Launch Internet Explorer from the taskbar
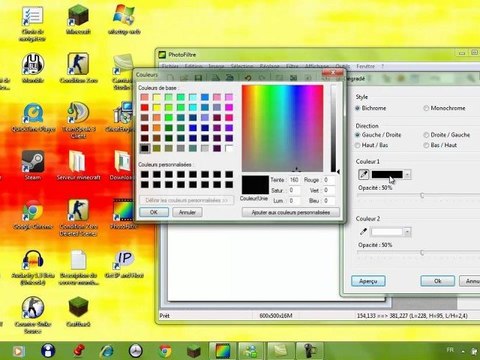 (x=106, y=351)
